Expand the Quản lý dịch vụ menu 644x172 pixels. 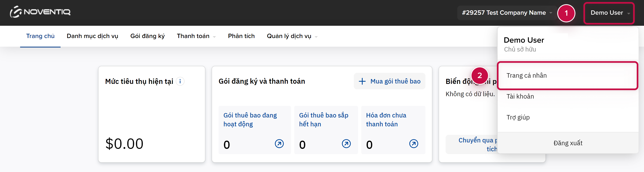pyautogui.click(x=292, y=36)
